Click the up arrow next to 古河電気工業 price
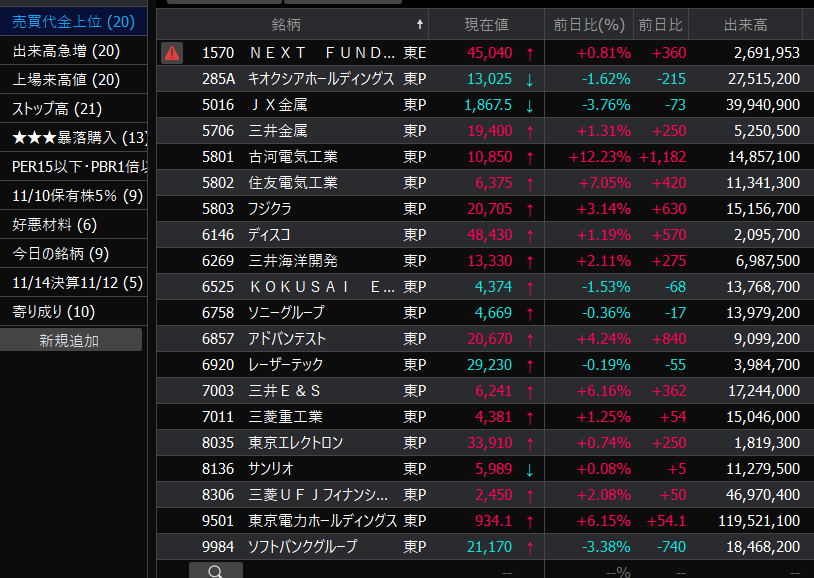Screen dimensions: 814x578 [529, 157]
